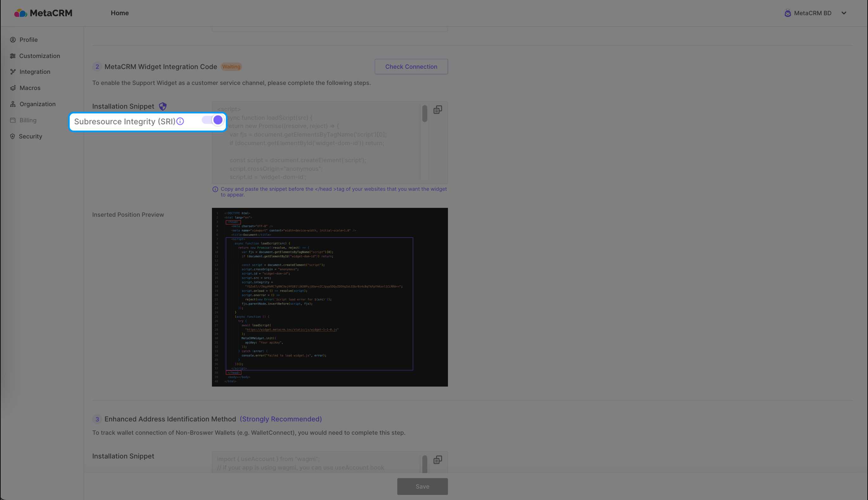The height and width of the screenshot is (500, 868).
Task: Go to the Integration section
Action: (x=35, y=72)
